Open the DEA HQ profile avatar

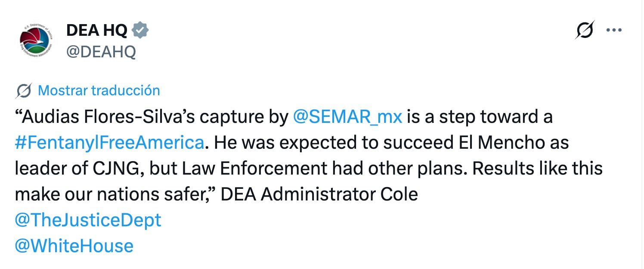tap(36, 41)
